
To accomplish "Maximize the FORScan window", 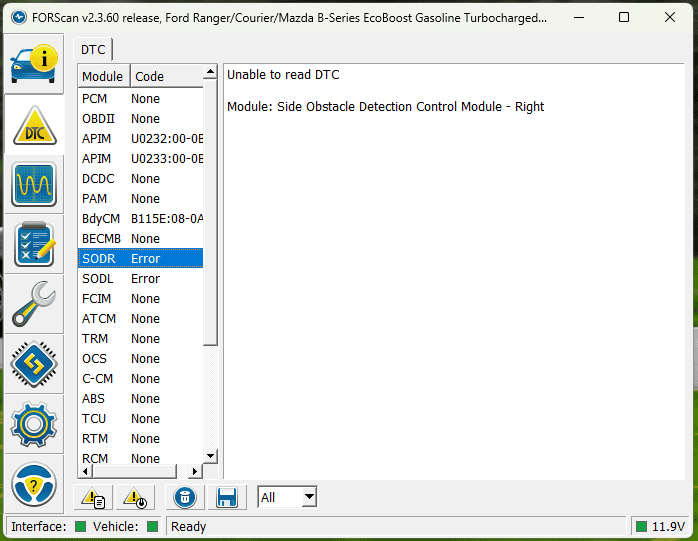I will (x=624, y=18).
